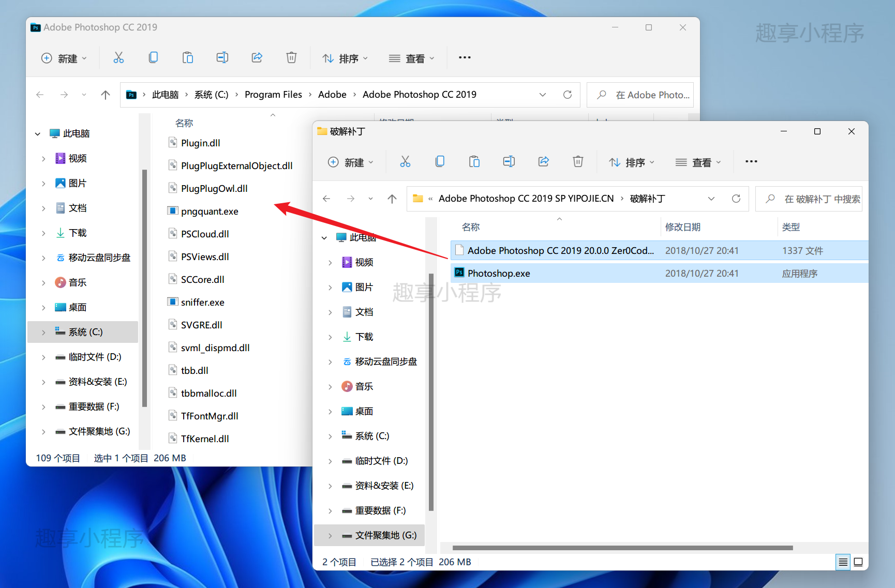Open ellipsis menu in Adobe Photoshop CC 2019 window
This screenshot has height=588, width=895.
point(465,57)
